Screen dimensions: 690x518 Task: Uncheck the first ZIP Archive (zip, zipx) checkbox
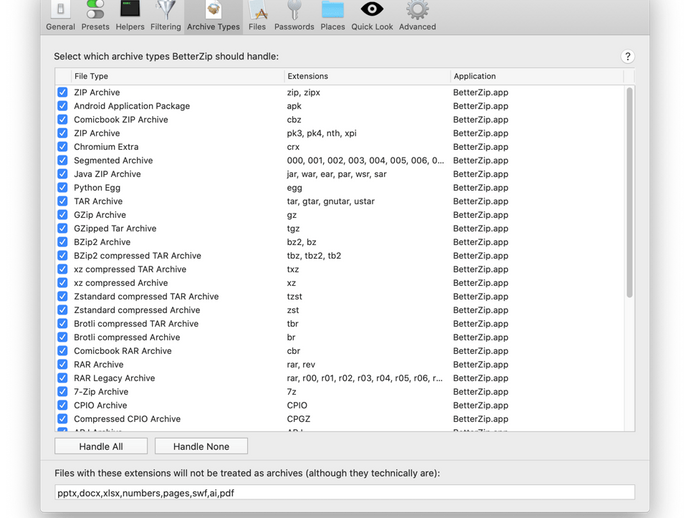pos(62,92)
